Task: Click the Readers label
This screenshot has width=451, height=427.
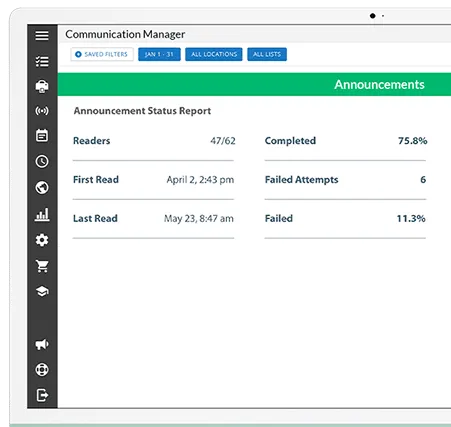Action: (92, 141)
